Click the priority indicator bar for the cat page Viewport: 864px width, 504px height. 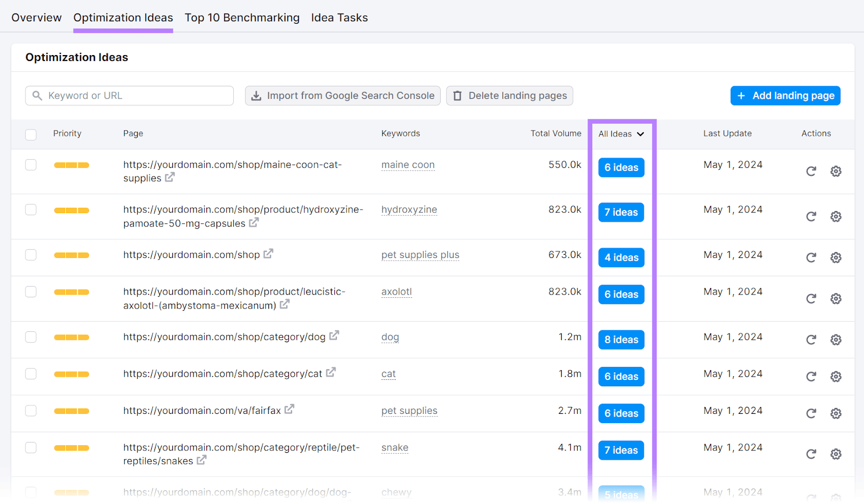click(71, 373)
